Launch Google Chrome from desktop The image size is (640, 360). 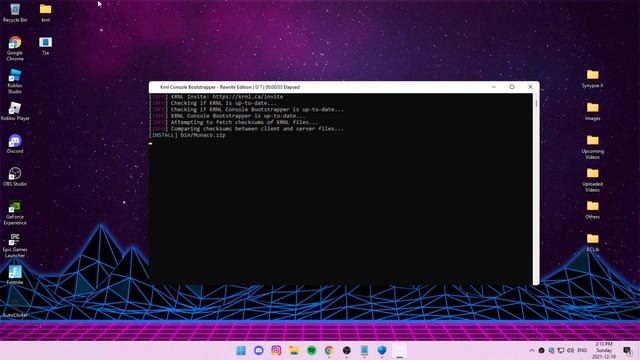pyautogui.click(x=15, y=48)
